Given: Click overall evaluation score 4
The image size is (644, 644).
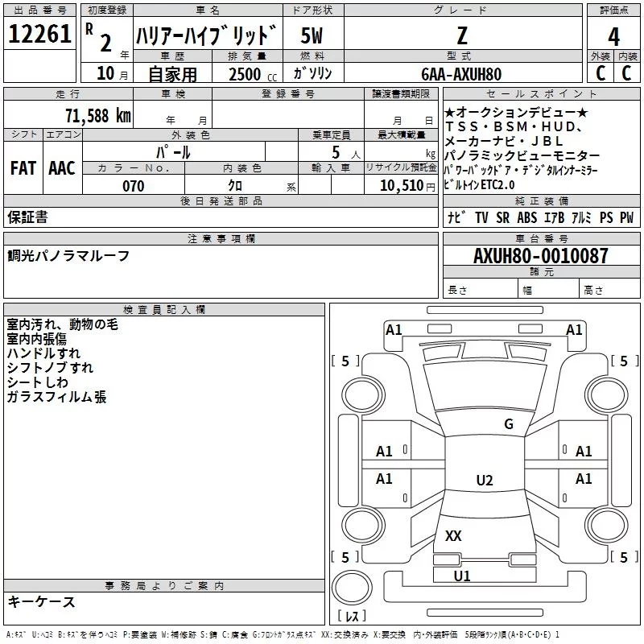Looking at the screenshot, I should click(613, 36).
